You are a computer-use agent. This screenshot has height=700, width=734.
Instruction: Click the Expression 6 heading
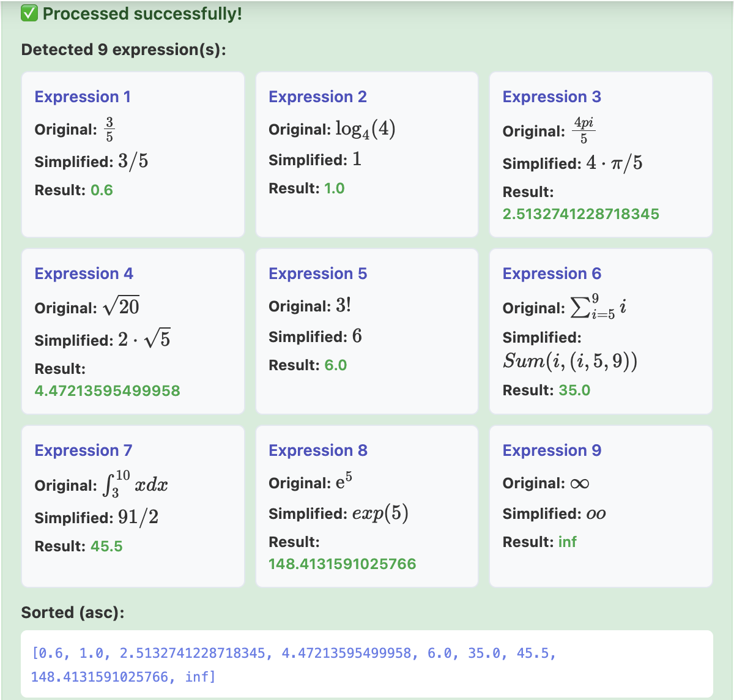[552, 274]
